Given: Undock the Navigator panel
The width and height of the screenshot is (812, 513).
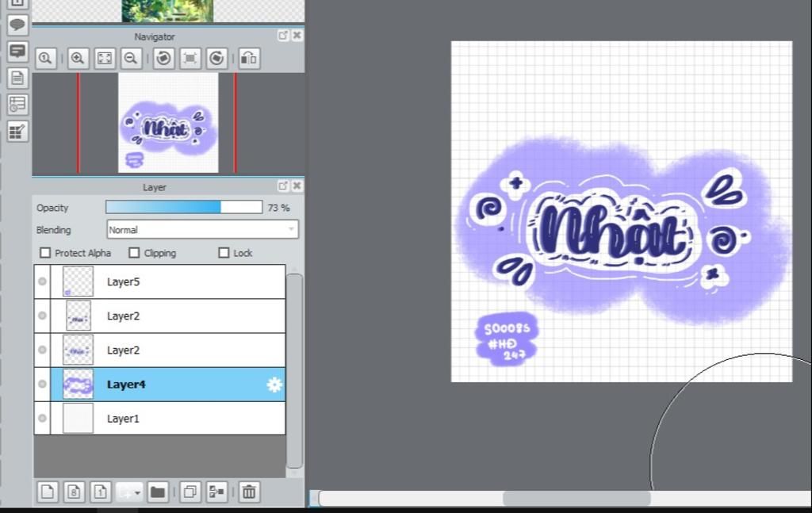Looking at the screenshot, I should click(283, 35).
